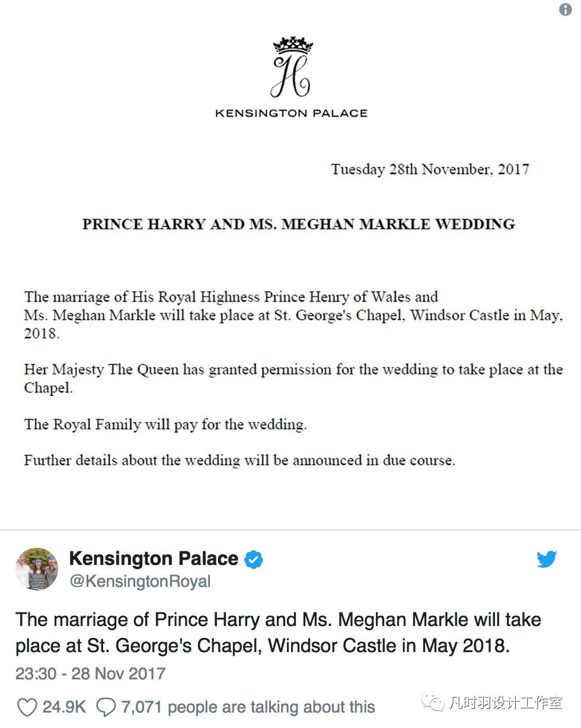This screenshot has width=581, height=728.
Task: Click '7,071 people are talking about this'
Action: pos(248,707)
